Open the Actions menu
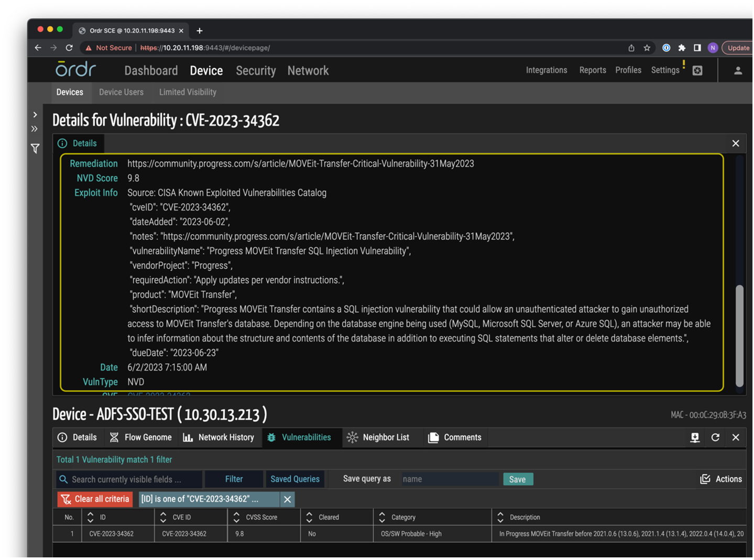Screen dimensions: 754x560 coord(720,479)
